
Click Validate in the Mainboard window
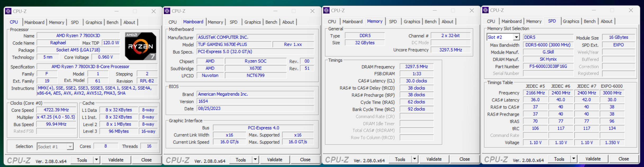tap(275, 160)
